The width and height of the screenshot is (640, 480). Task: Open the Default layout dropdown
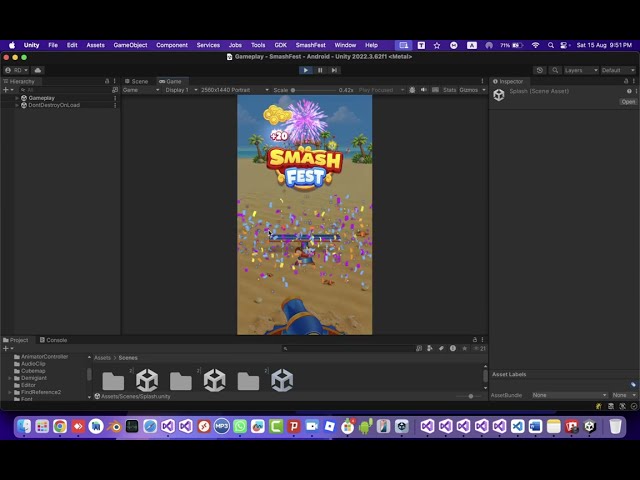618,70
